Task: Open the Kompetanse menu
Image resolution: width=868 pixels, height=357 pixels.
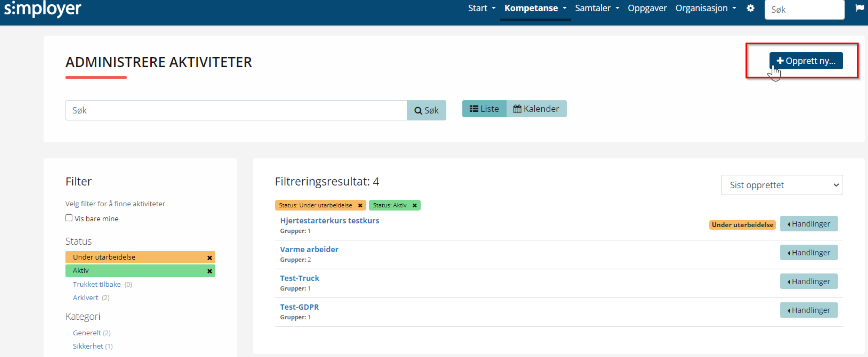Action: (x=535, y=8)
